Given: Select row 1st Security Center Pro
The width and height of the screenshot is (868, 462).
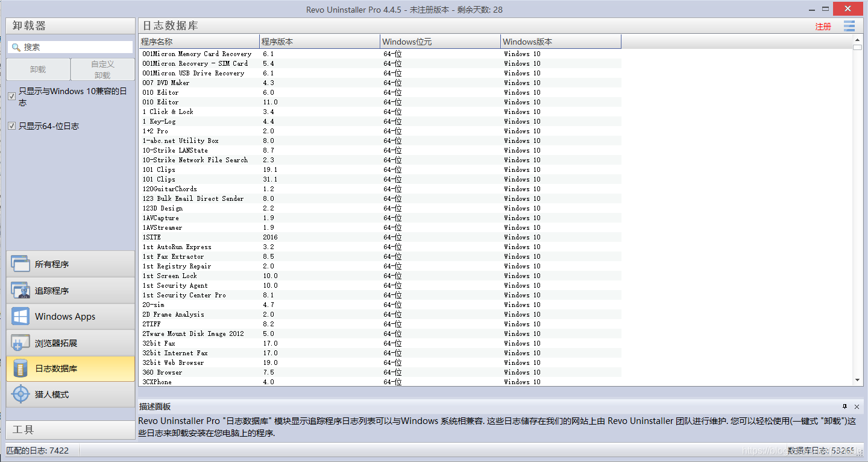Looking at the screenshot, I should pyautogui.click(x=380, y=295).
